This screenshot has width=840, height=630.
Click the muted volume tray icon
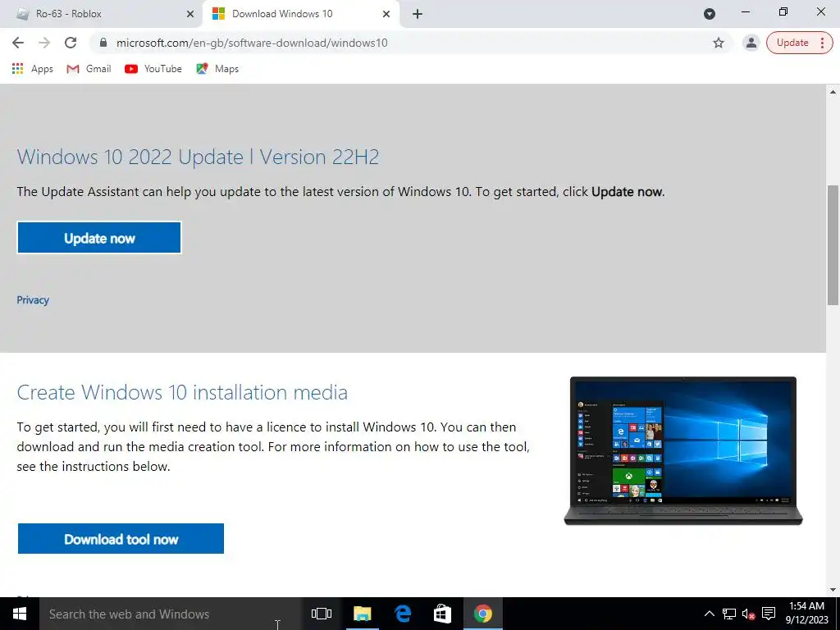[x=748, y=614]
